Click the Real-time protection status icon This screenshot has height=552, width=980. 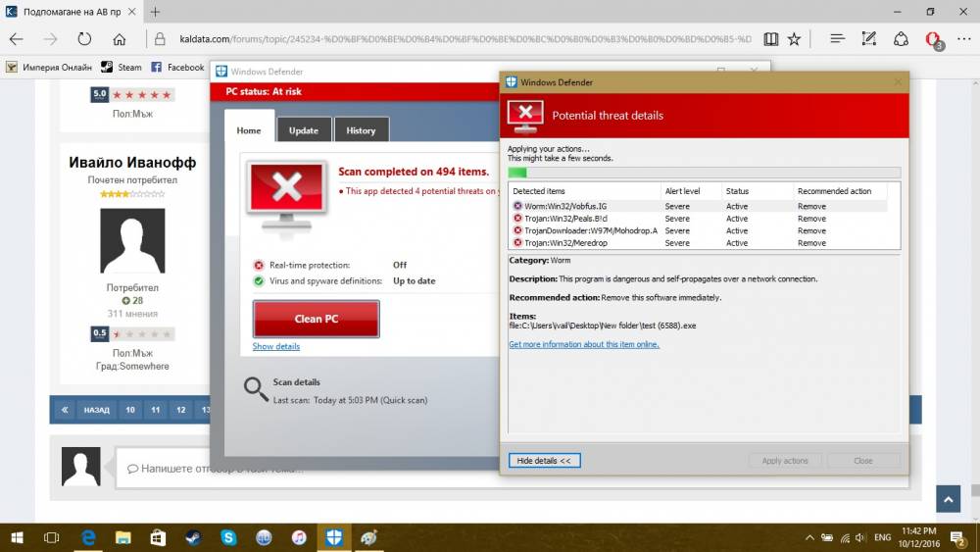[259, 265]
